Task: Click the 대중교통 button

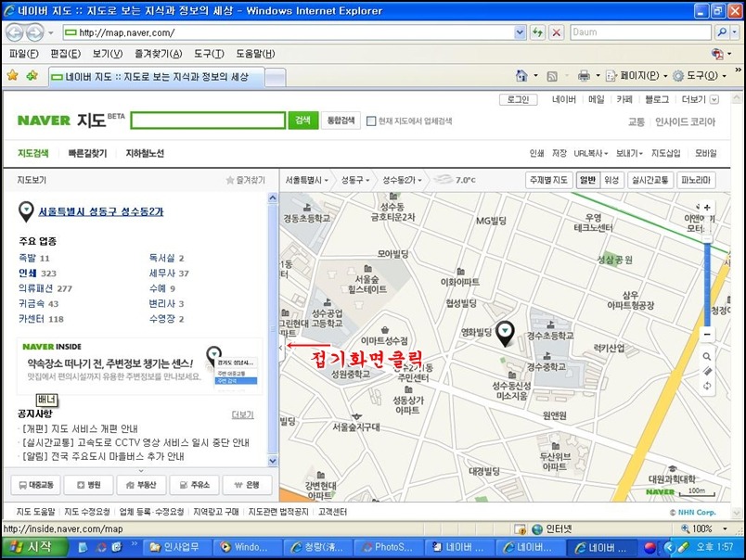Action: pos(36,485)
